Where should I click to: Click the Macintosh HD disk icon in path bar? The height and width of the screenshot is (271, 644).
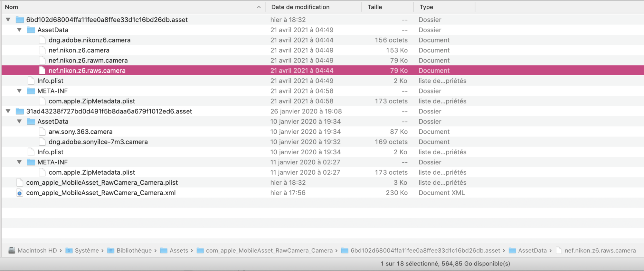tap(12, 250)
